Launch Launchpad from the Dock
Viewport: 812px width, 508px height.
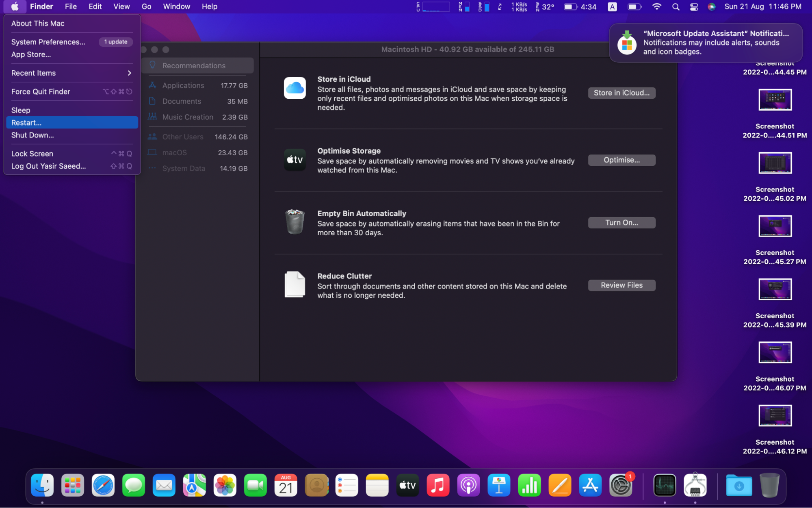(x=73, y=485)
